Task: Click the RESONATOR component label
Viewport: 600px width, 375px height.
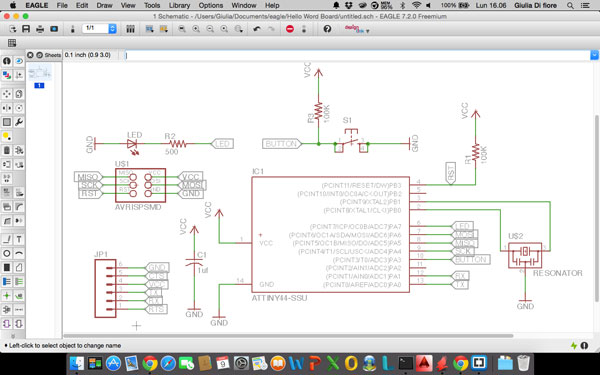Action: (558, 273)
